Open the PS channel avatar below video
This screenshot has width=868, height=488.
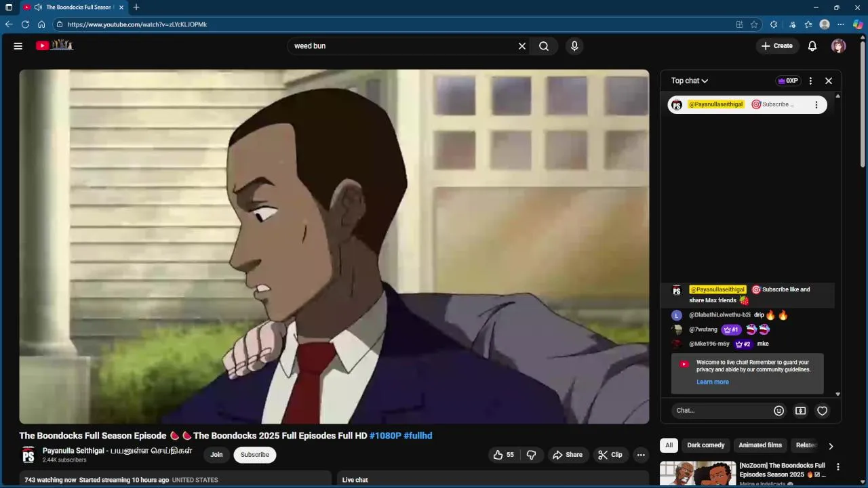point(28,455)
